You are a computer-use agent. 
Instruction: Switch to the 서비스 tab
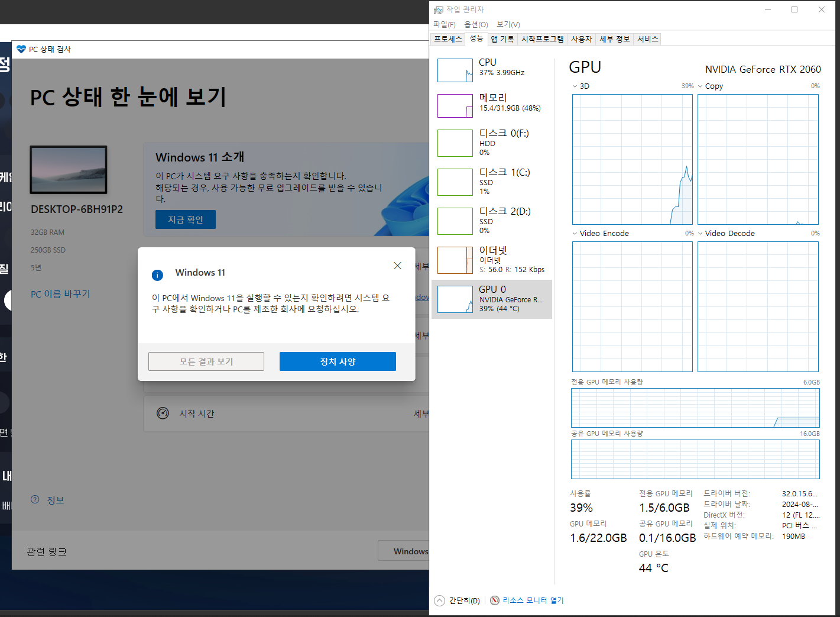(647, 39)
